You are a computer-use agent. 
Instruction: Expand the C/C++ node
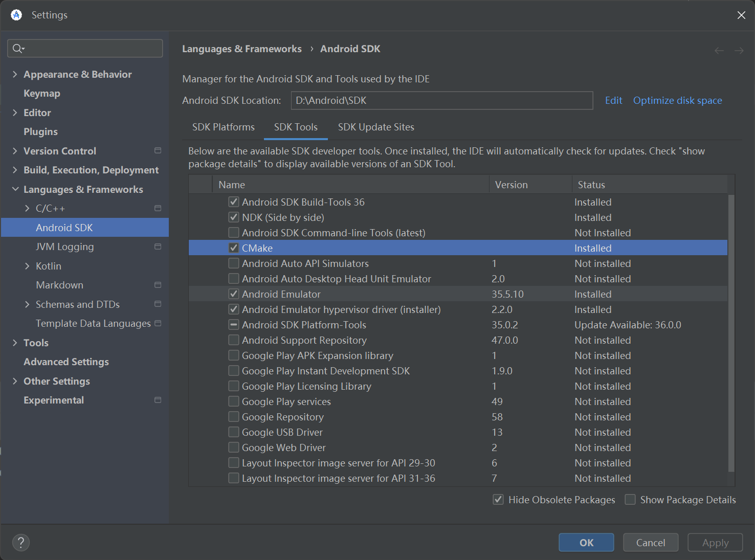pyautogui.click(x=27, y=208)
